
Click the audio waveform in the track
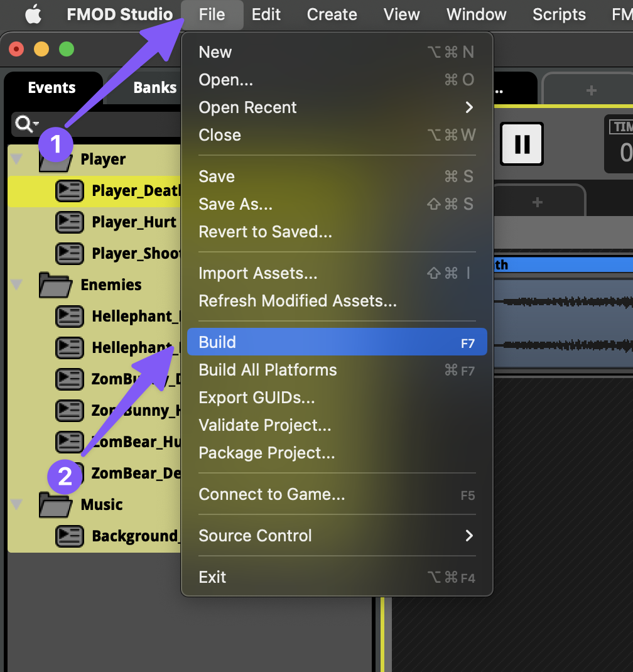tap(565, 323)
